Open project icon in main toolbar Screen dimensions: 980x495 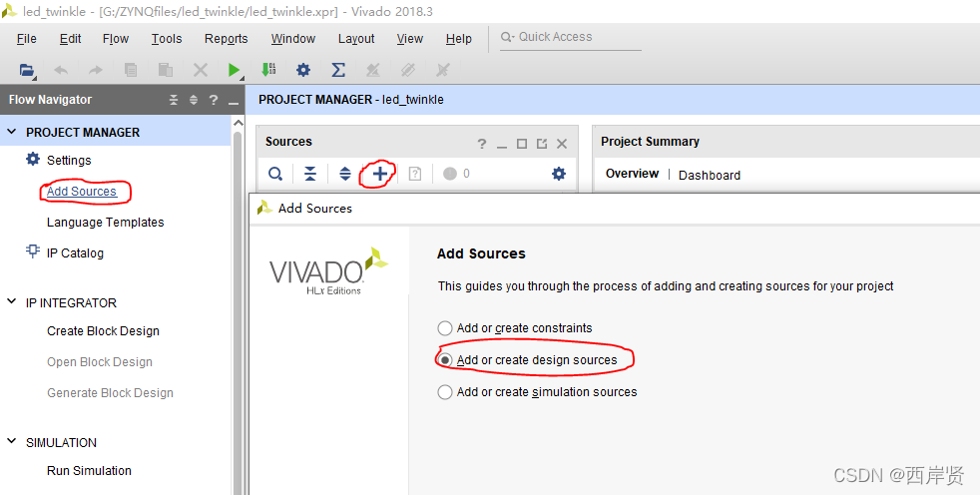[x=27, y=70]
